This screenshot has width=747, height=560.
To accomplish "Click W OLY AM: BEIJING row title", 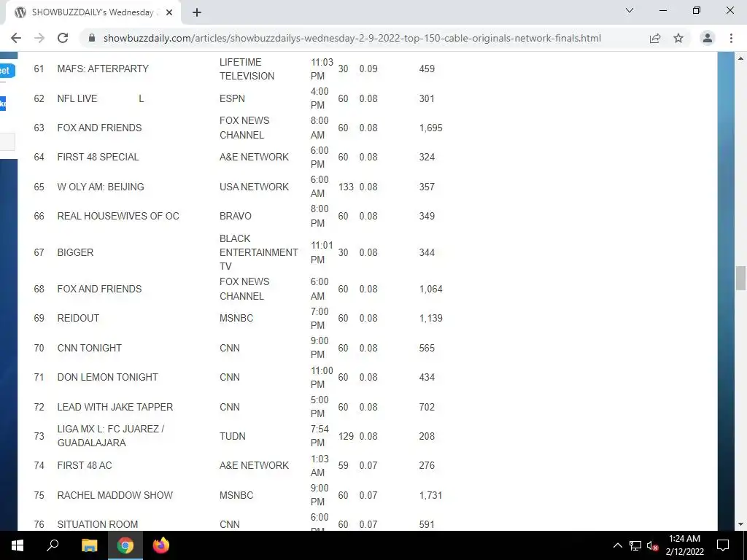I will 101,187.
